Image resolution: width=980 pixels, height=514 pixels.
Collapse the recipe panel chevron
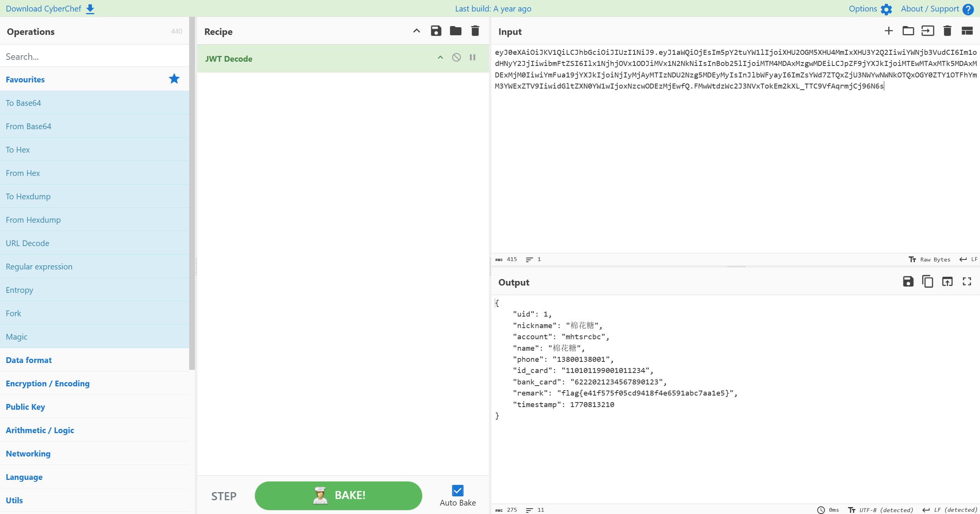coord(416,31)
